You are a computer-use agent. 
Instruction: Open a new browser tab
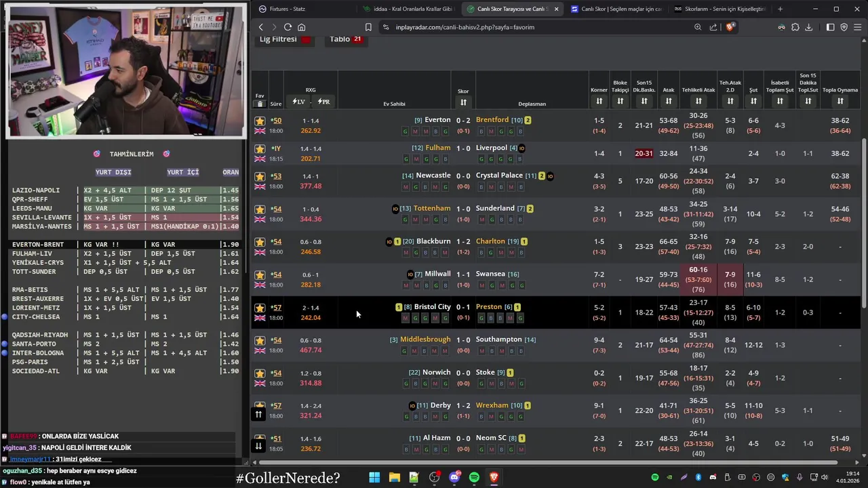pyautogui.click(x=780, y=9)
